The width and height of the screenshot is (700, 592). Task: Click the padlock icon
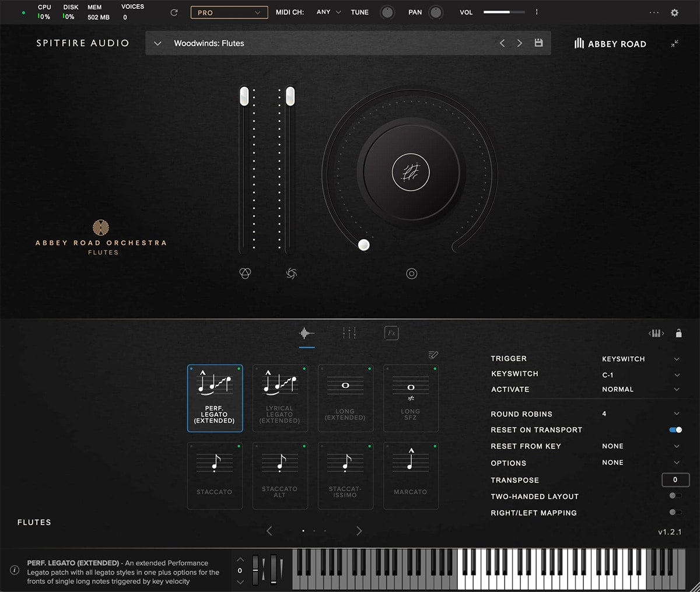(x=678, y=334)
